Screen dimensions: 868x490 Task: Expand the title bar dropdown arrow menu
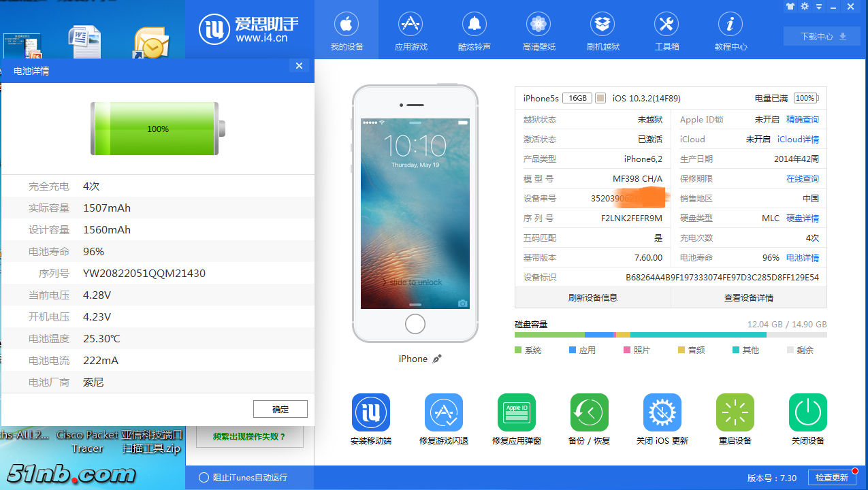819,7
